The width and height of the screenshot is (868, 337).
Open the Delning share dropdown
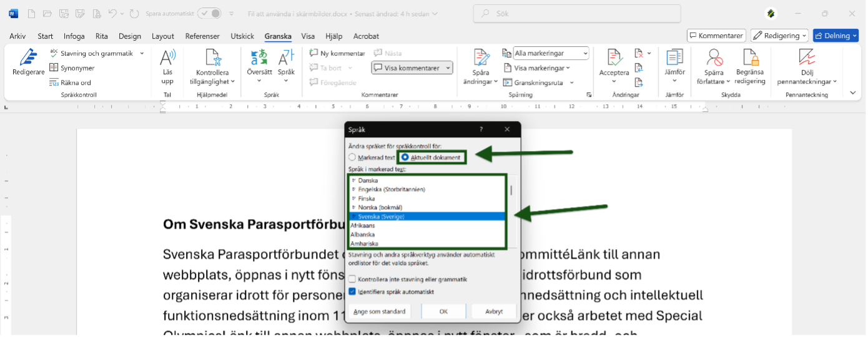coord(836,36)
